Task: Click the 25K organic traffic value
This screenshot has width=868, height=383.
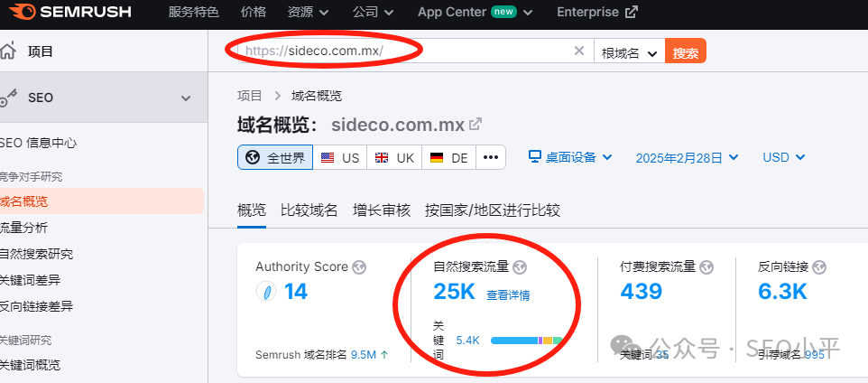Action: (454, 291)
